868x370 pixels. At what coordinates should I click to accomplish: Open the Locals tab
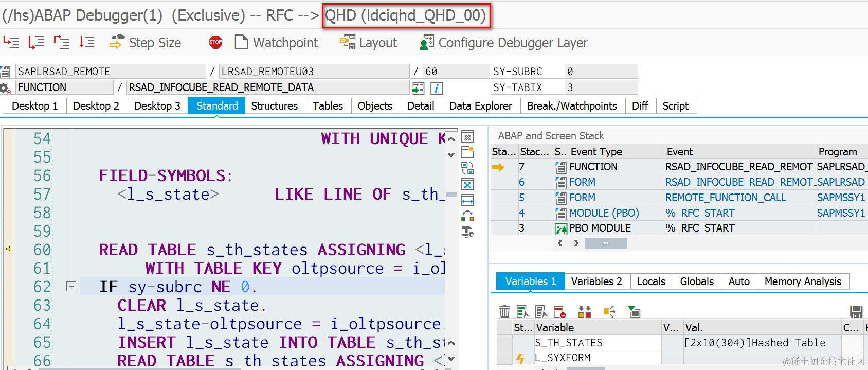[651, 281]
